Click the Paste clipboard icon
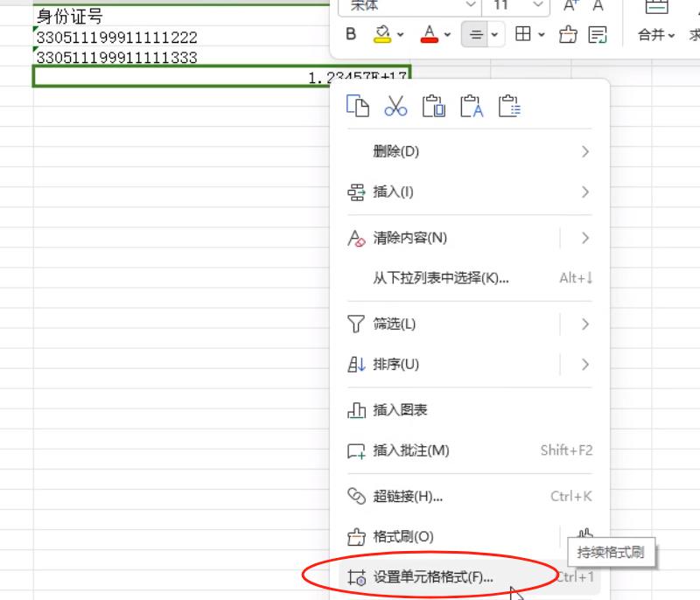This screenshot has height=600, width=700. coord(433,106)
